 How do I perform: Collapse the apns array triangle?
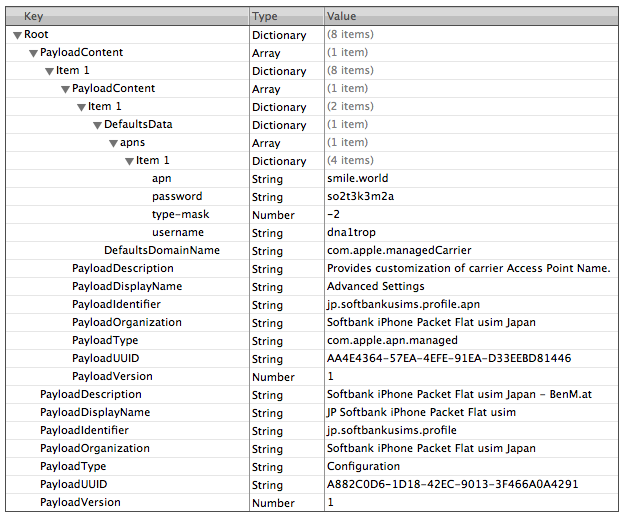coord(113,143)
